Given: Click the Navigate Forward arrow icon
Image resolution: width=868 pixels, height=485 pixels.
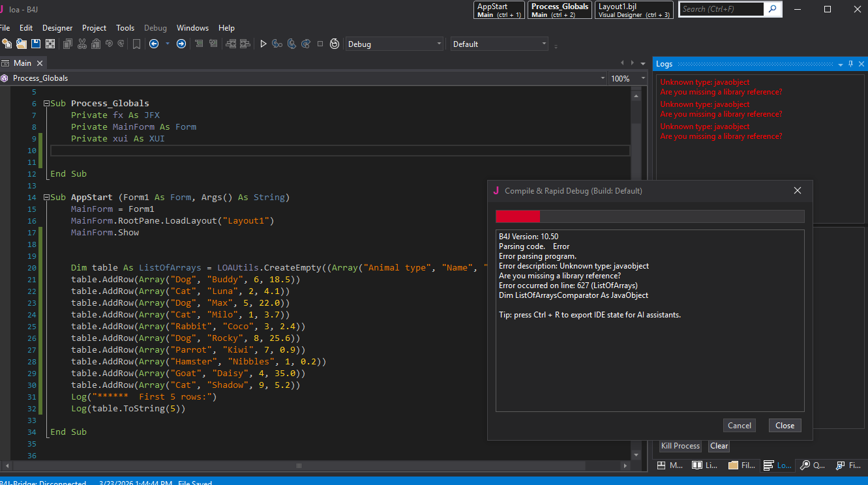Looking at the screenshot, I should (x=181, y=44).
